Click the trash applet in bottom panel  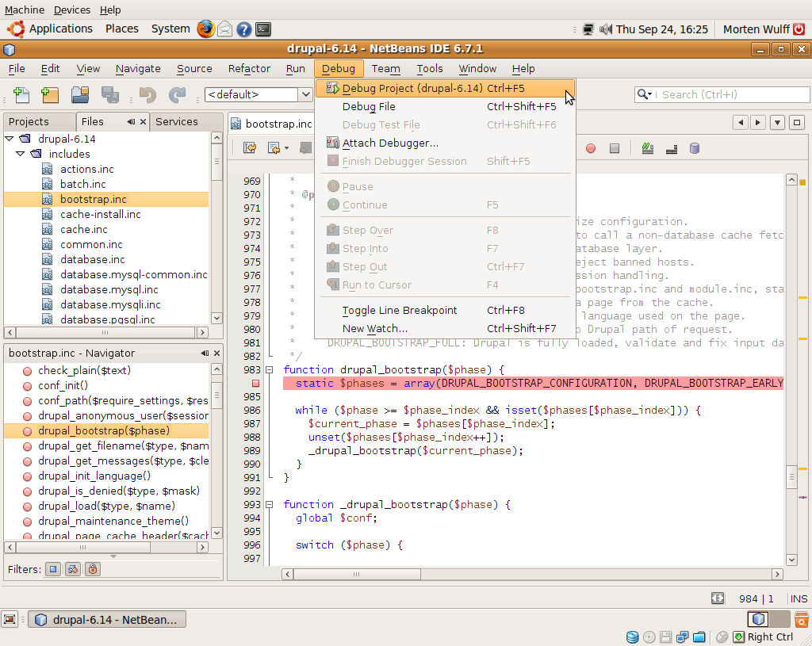click(801, 619)
